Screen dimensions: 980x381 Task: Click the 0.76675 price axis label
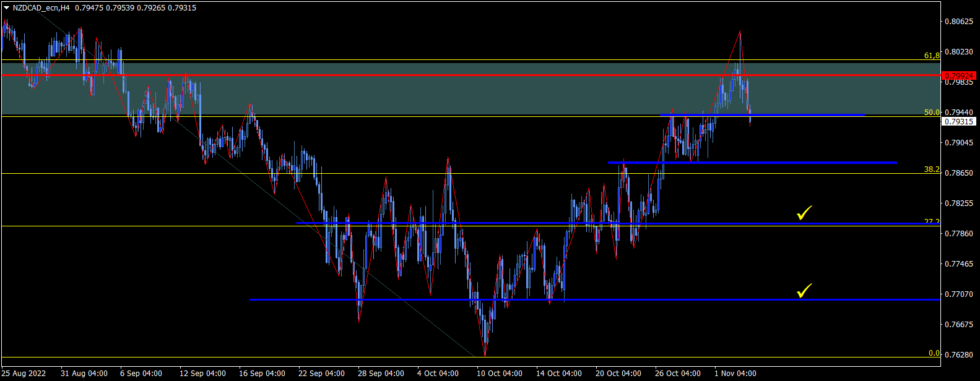click(959, 325)
